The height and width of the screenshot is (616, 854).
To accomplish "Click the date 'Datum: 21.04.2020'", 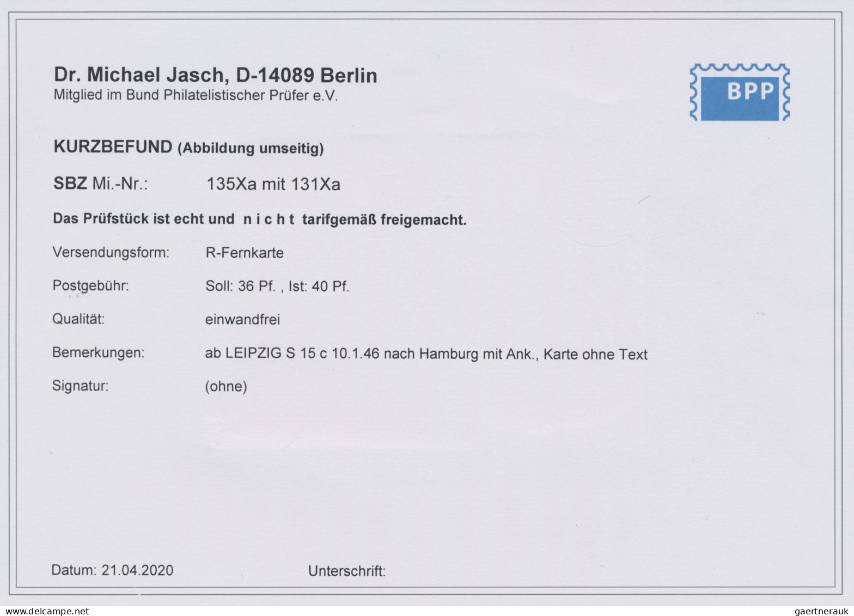I will [112, 570].
